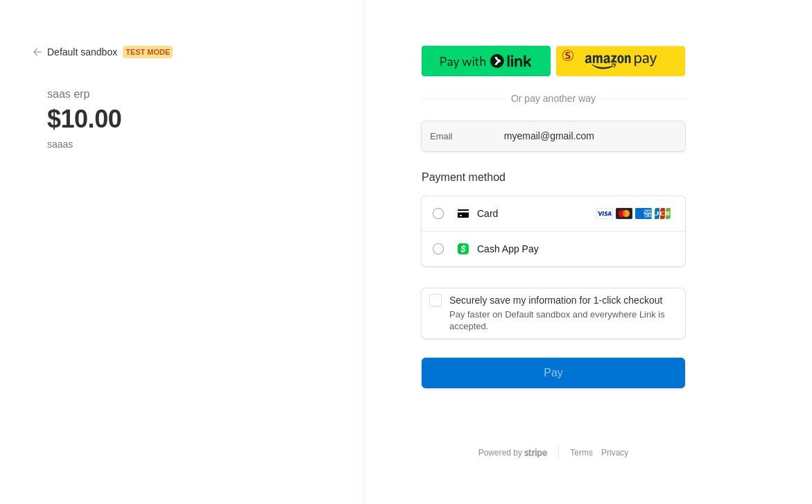Click the Mastercard logo
Image resolution: width=812 pixels, height=504 pixels.
pos(623,214)
